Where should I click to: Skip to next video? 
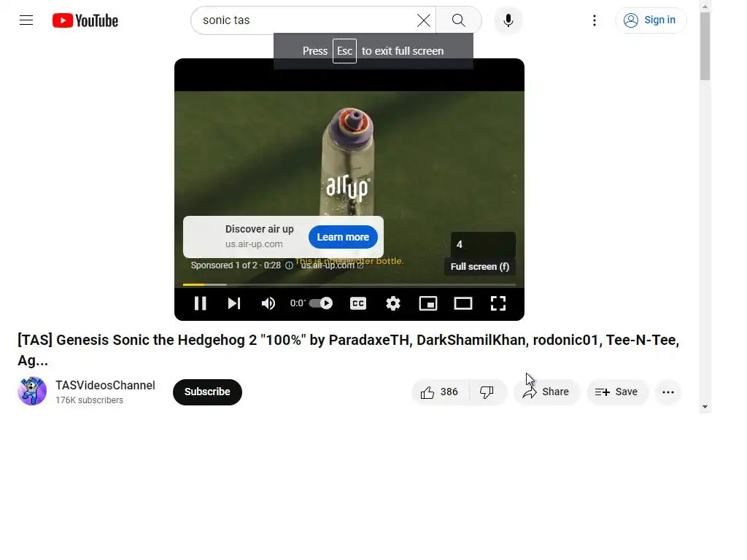tap(234, 303)
